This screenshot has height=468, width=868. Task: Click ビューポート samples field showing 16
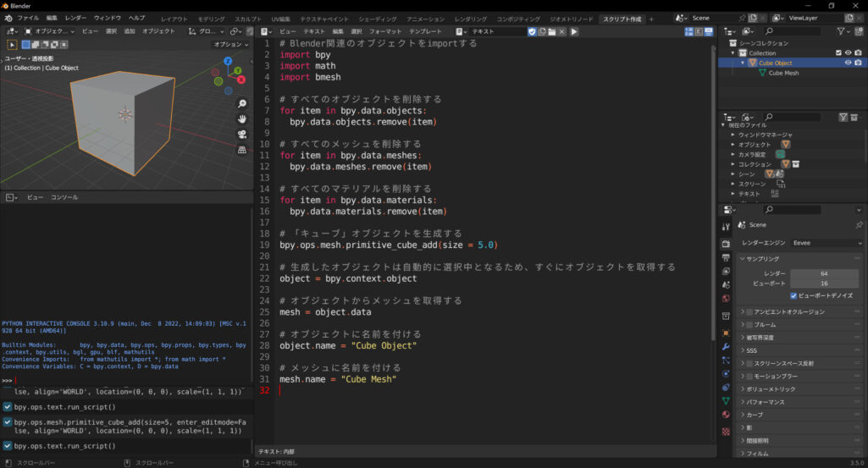(824, 284)
